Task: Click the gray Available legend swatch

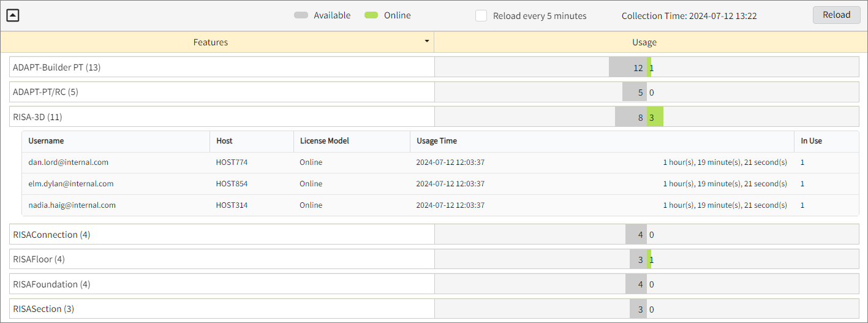Action: [x=301, y=15]
